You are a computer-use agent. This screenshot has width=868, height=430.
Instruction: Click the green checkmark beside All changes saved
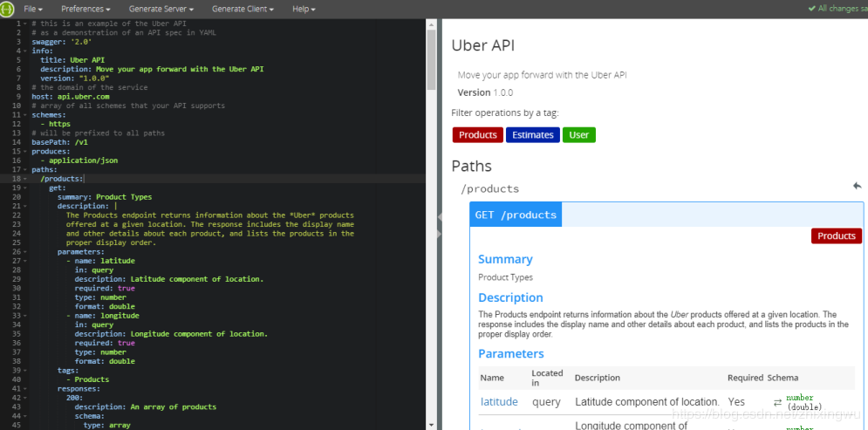811,9
